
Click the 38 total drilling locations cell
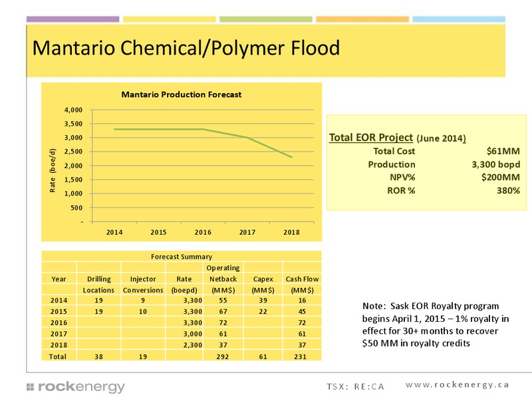tap(98, 356)
